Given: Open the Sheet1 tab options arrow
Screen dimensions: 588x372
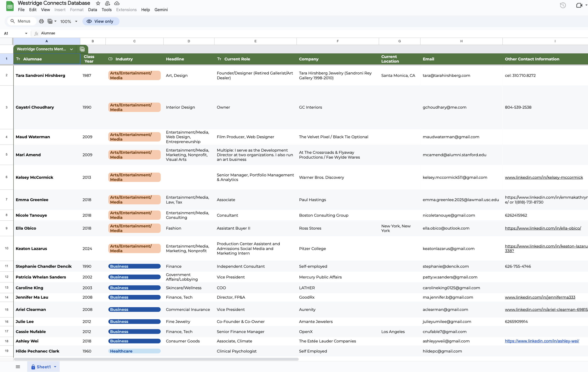Looking at the screenshot, I should click(x=55, y=367).
